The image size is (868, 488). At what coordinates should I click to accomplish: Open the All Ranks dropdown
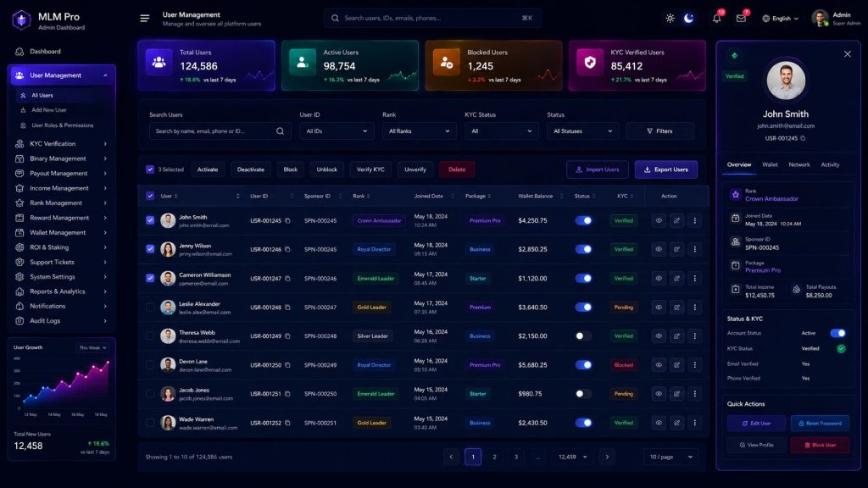tap(419, 131)
